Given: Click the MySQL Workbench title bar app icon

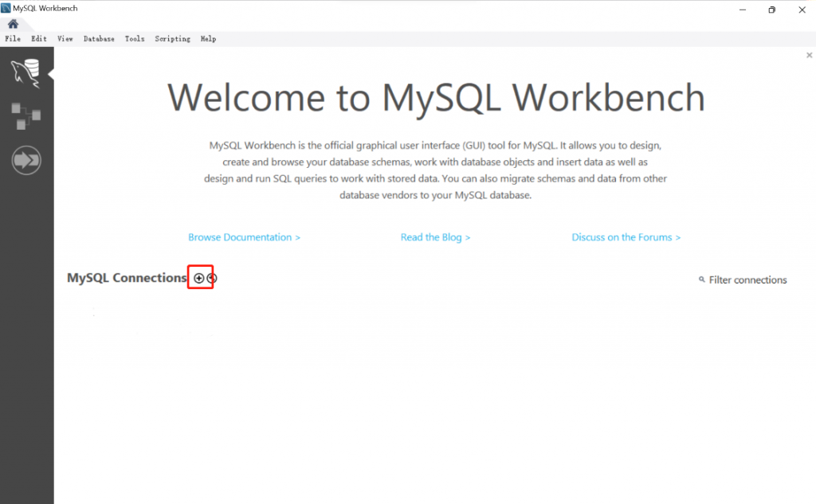Looking at the screenshot, I should point(6,8).
